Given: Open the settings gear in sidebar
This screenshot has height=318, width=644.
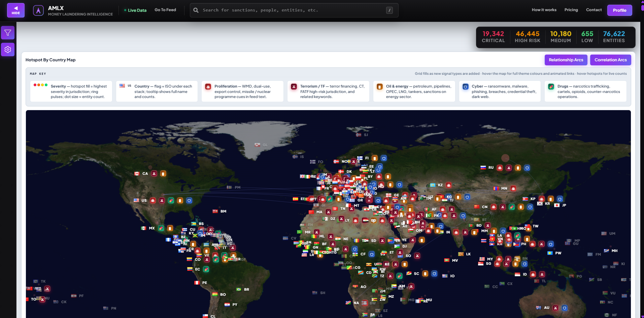Looking at the screenshot, I should pos(8,50).
